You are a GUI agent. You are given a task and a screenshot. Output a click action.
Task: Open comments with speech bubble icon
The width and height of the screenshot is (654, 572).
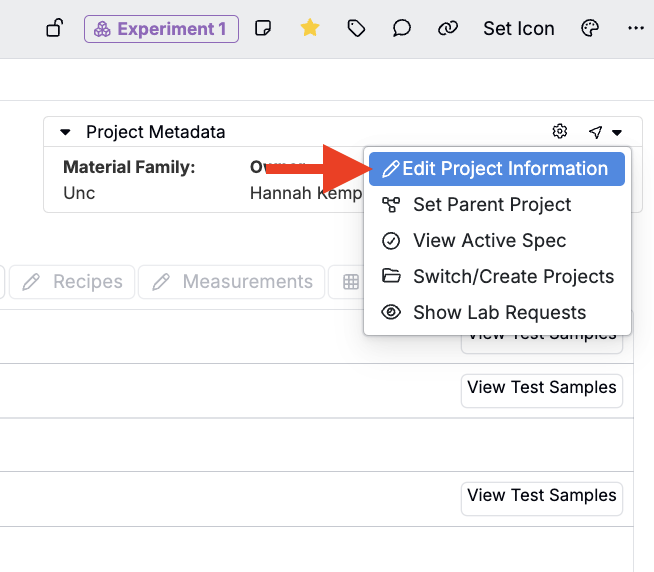click(x=402, y=28)
